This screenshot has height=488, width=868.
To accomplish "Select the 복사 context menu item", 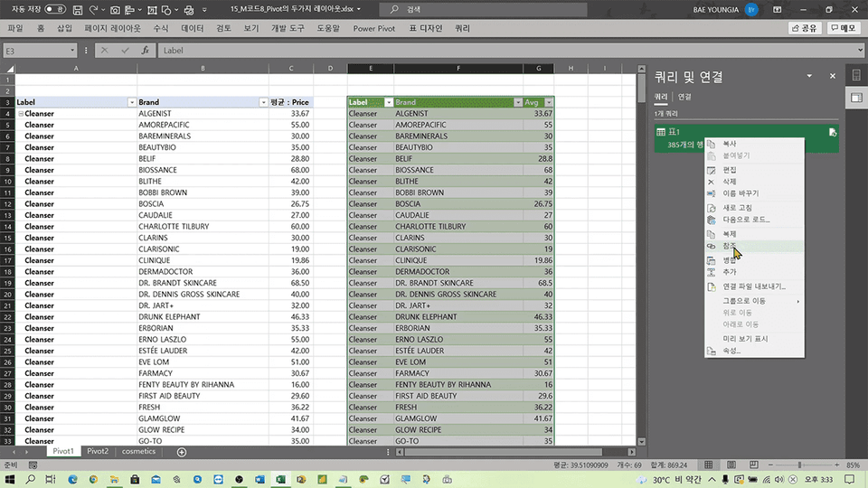I will pyautogui.click(x=754, y=144).
